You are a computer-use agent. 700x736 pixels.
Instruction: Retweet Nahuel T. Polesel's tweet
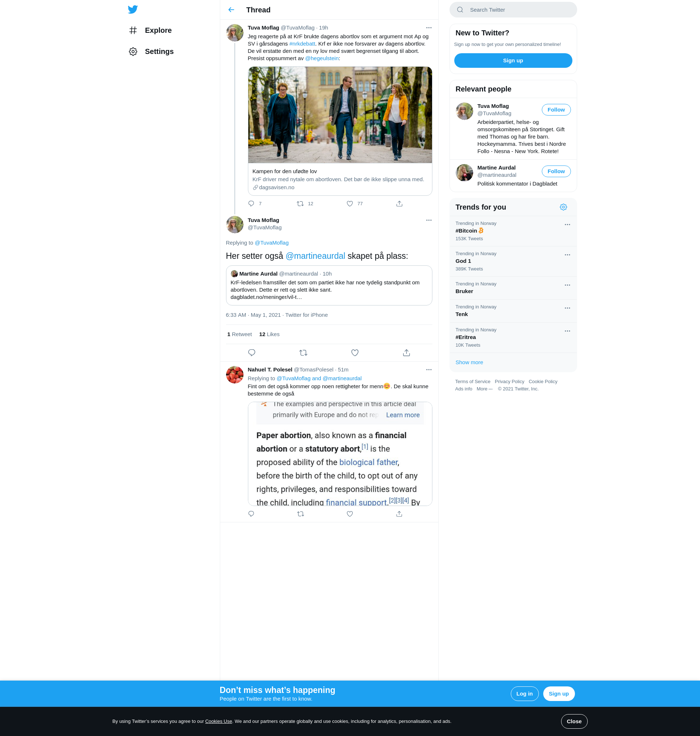(300, 514)
